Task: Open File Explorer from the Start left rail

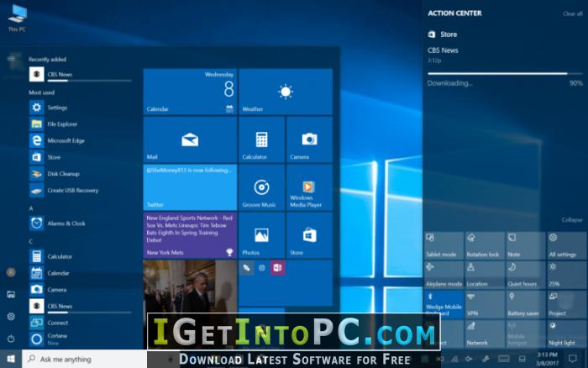Action: (x=11, y=294)
